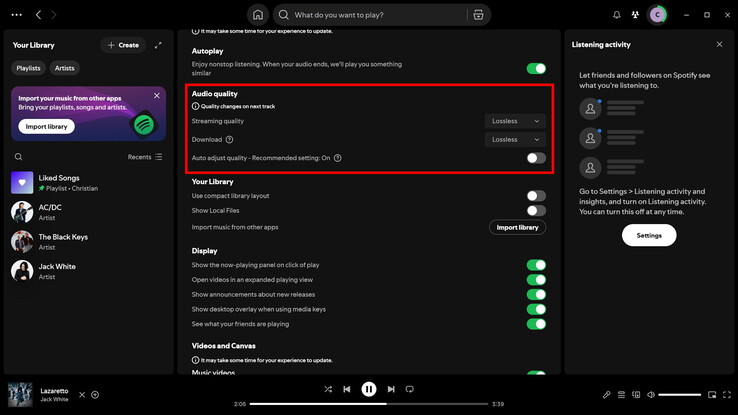
Task: Open Jack White artist in library
Action: (88, 271)
